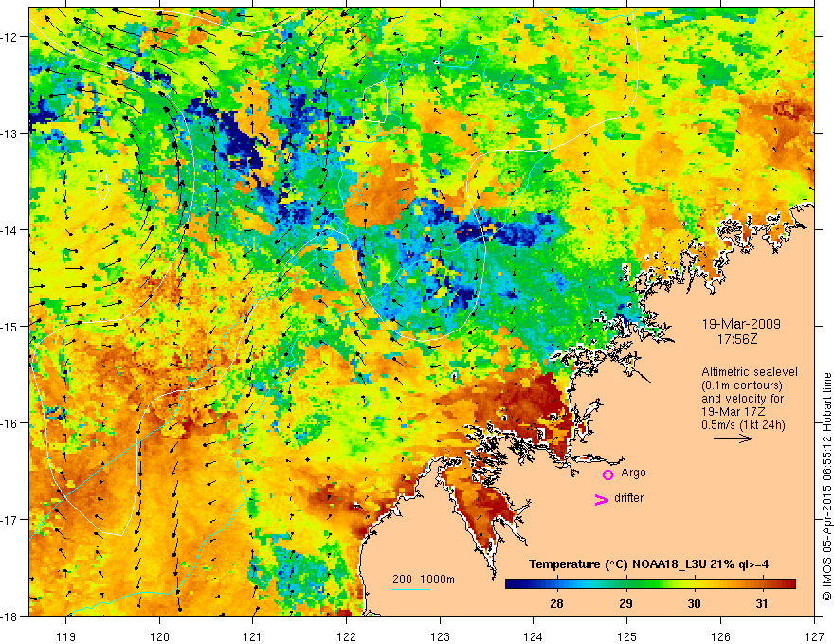Screen dimensions: 834x644
Task: Click latitude axis label -12
Action: [9, 37]
